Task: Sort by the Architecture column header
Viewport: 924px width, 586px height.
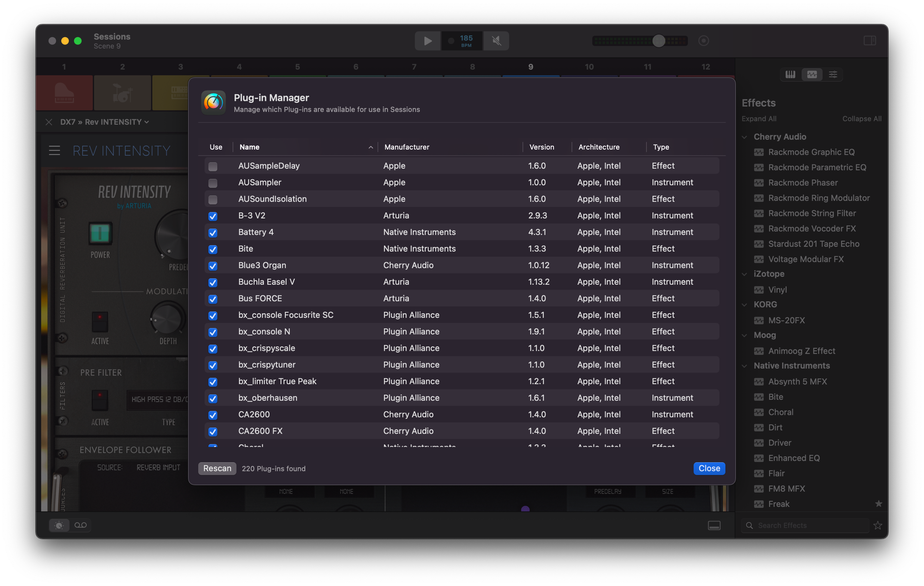Action: pos(609,147)
